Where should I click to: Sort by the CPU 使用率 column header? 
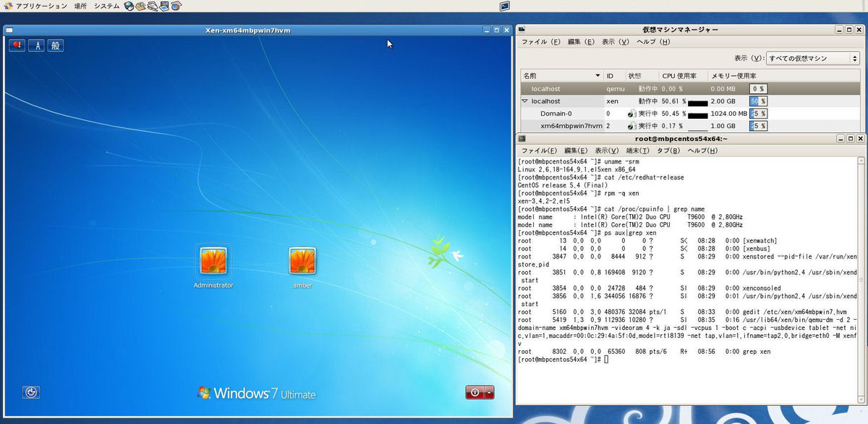pos(683,76)
